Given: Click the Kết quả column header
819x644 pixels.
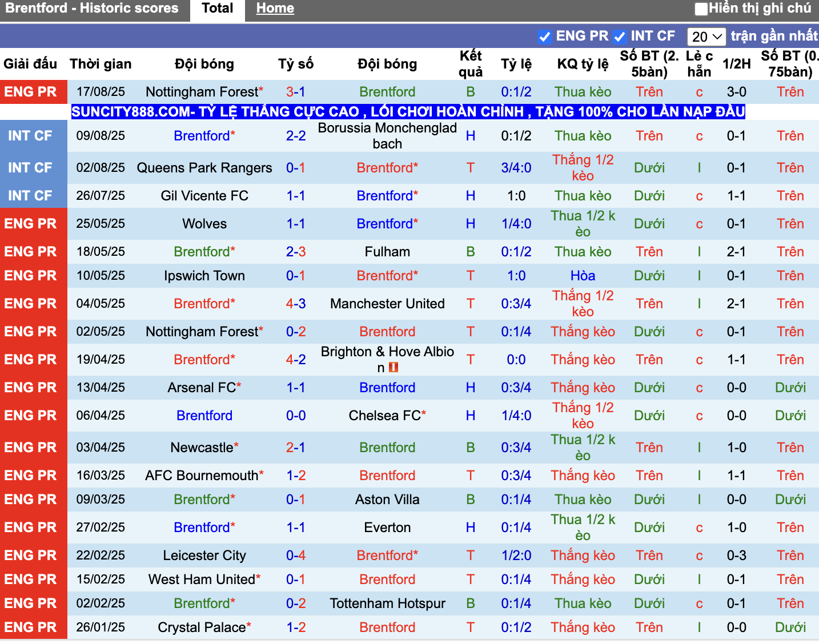Looking at the screenshot, I should (x=471, y=64).
